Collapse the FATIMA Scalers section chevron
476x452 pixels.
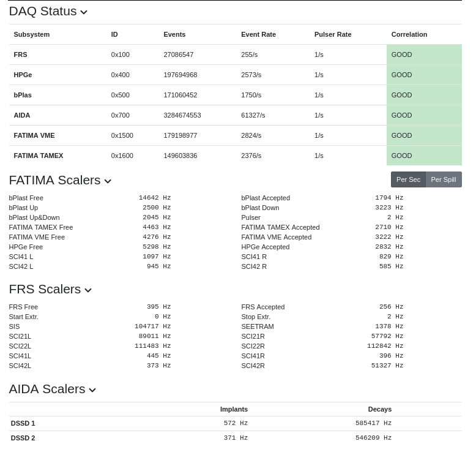pos(108,181)
